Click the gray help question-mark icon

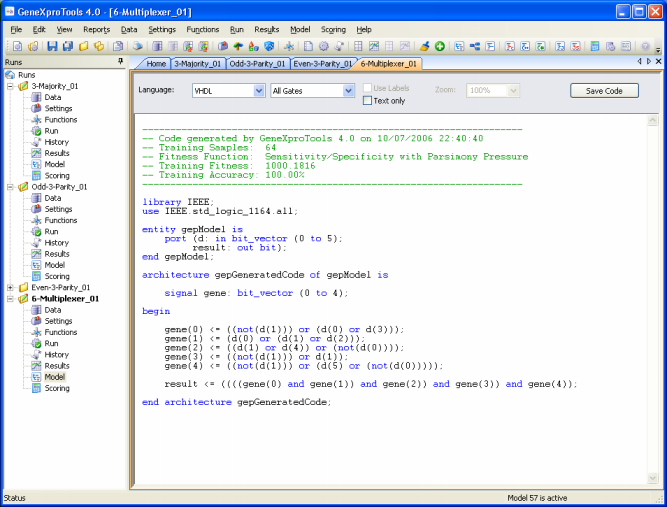[645, 46]
